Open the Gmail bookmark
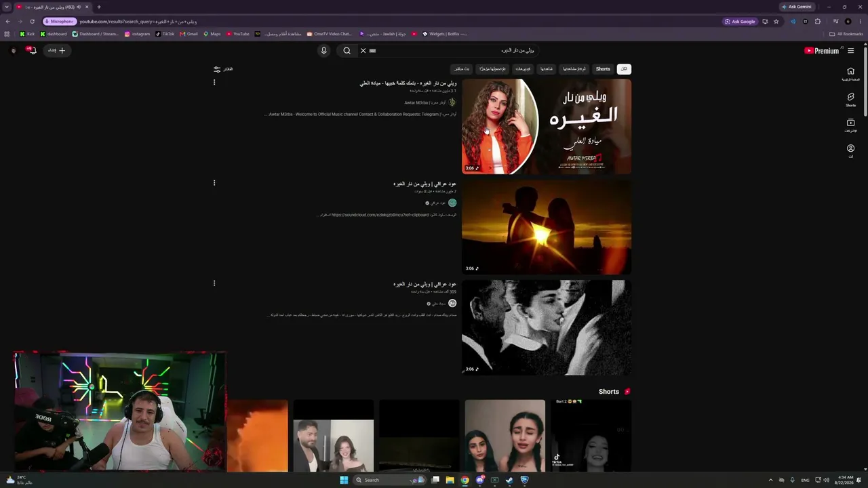 point(189,34)
